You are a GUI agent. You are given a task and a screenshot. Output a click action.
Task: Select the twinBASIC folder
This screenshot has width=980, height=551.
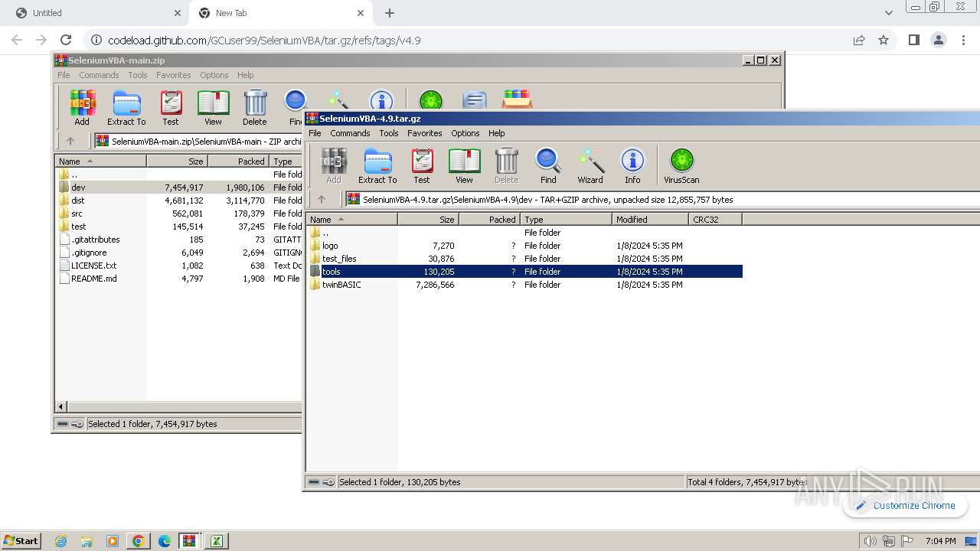(341, 285)
